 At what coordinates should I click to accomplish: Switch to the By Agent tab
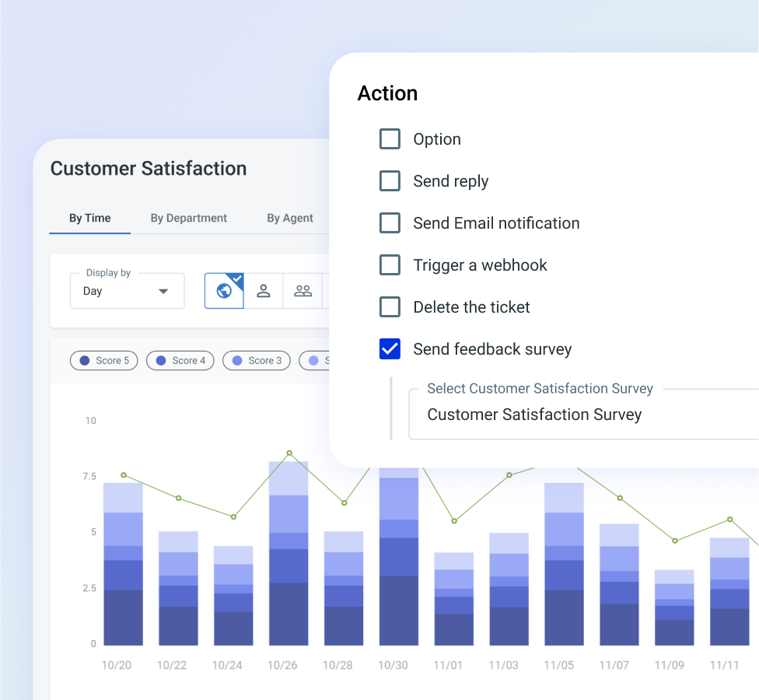coord(290,219)
